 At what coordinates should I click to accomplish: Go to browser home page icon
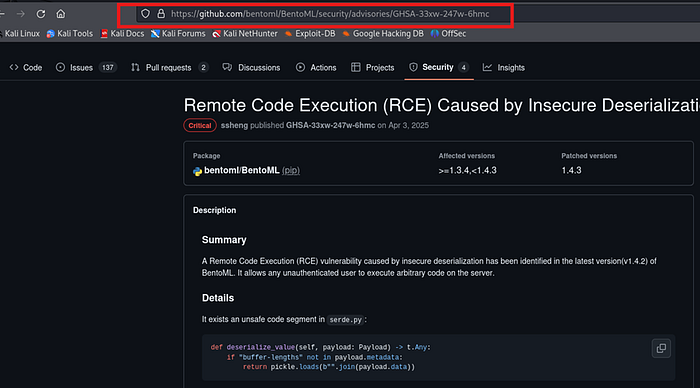click(x=61, y=14)
